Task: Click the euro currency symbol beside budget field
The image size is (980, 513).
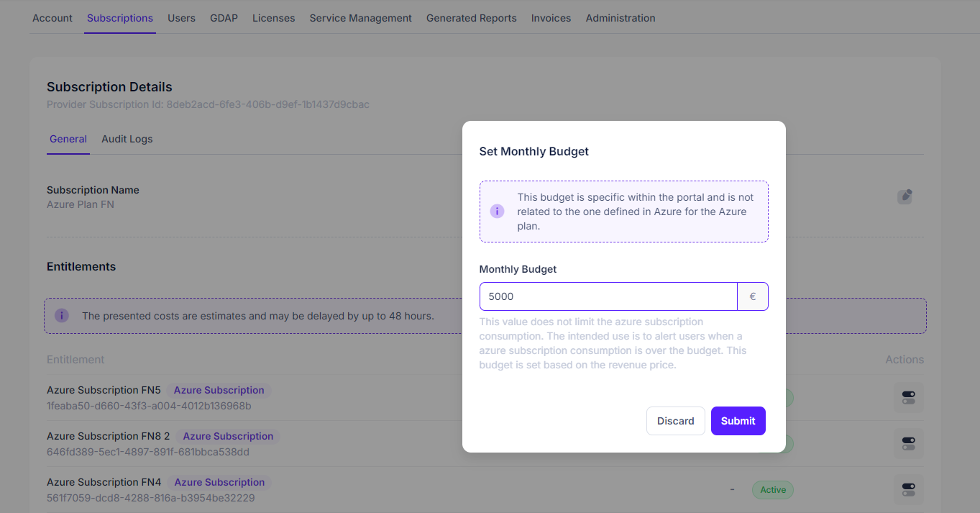Action: point(753,296)
